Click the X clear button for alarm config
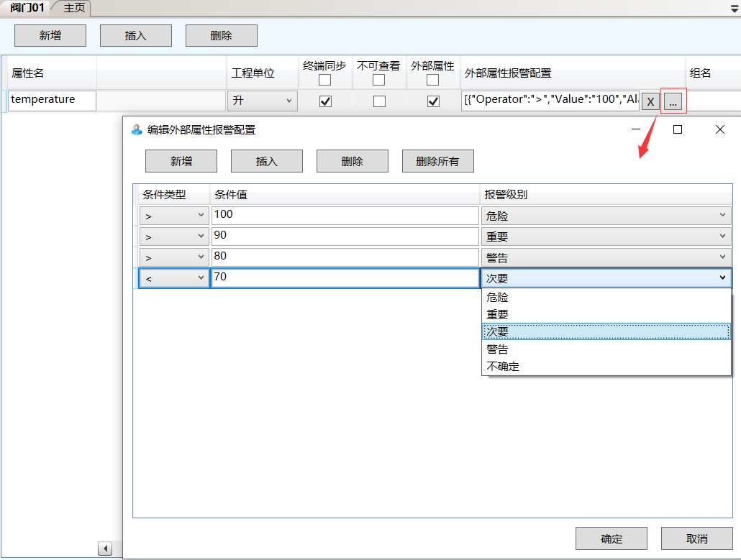 650,101
